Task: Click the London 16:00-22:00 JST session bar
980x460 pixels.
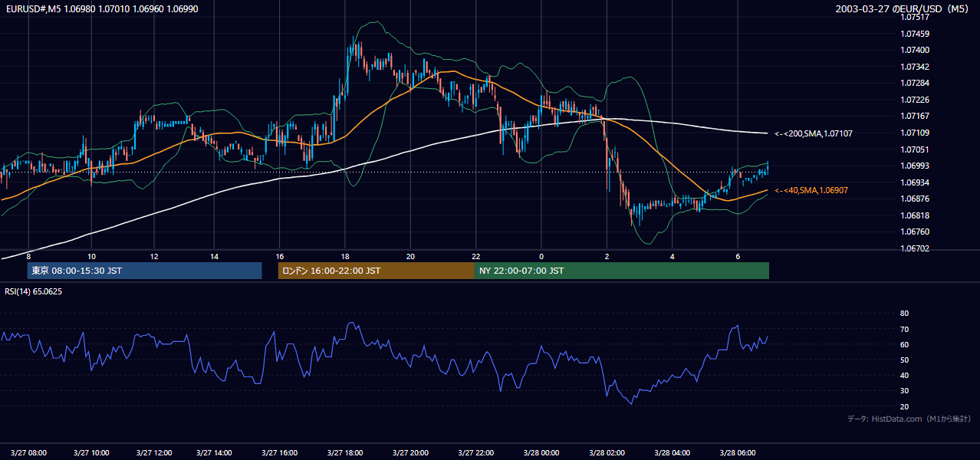Action: (377, 271)
